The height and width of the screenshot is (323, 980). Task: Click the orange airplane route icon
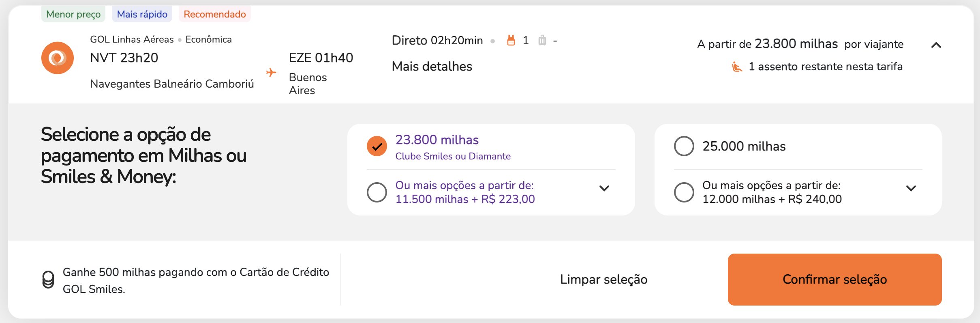[x=271, y=73]
